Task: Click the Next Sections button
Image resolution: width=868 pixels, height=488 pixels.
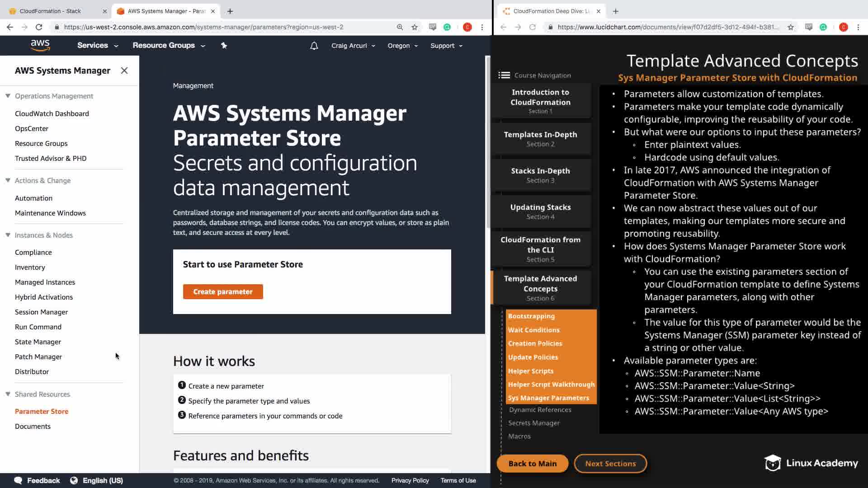Action: click(x=610, y=464)
